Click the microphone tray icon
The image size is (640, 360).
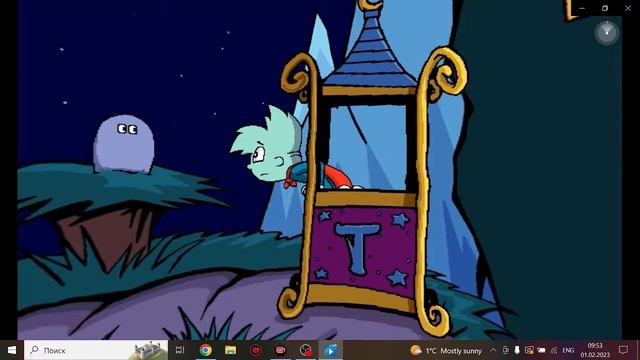click(517, 350)
